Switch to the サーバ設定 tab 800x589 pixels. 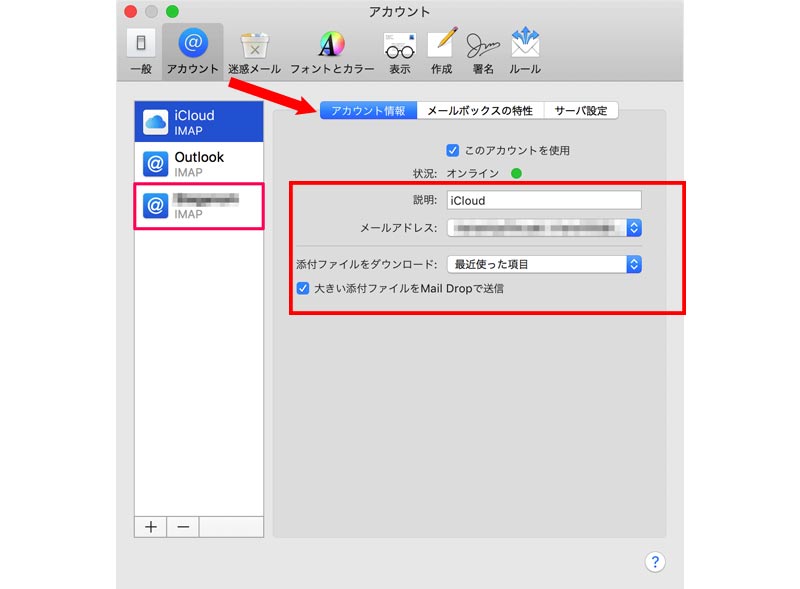(581, 110)
